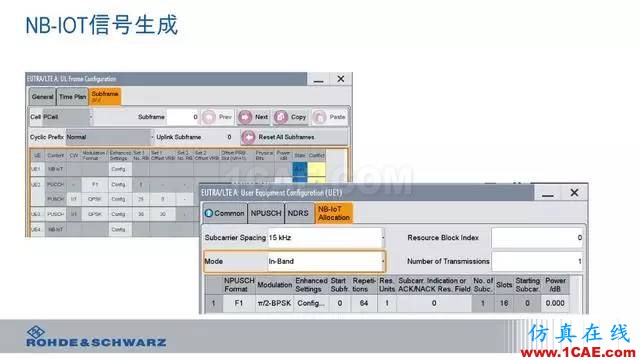Image resolution: width=640 pixels, height=360 pixels.
Task: Click the Repetitions value 64 cell
Action: (364, 303)
